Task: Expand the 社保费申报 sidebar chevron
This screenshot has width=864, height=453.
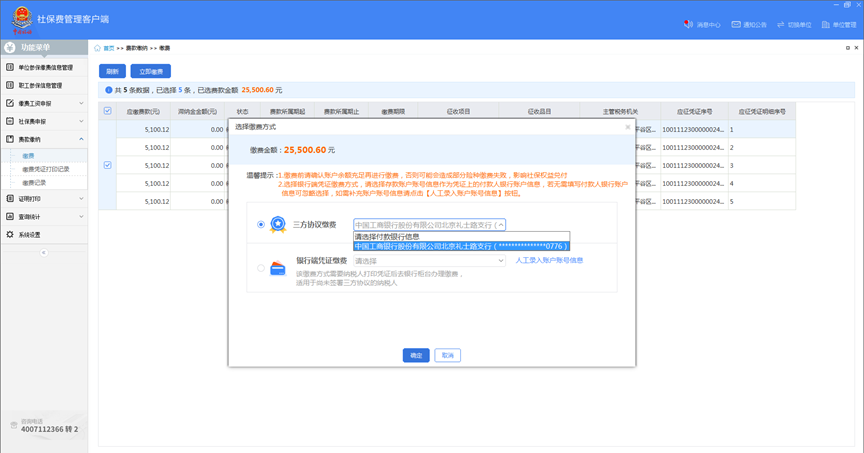Action: (81, 121)
